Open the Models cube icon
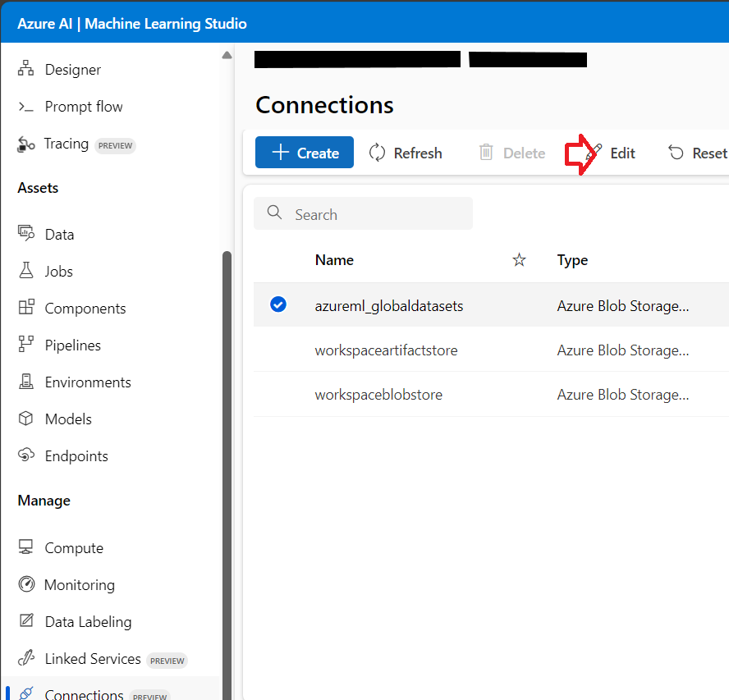Viewport: 729px width, 700px height. click(26, 419)
